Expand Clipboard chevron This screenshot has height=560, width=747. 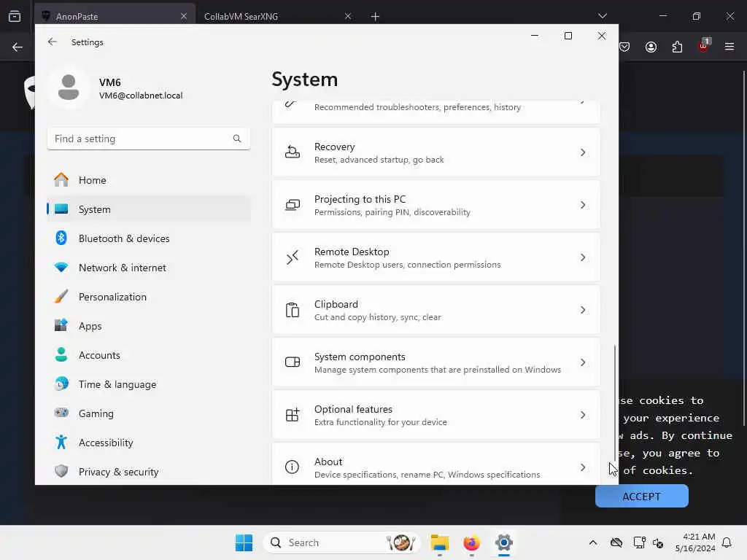coord(583,310)
